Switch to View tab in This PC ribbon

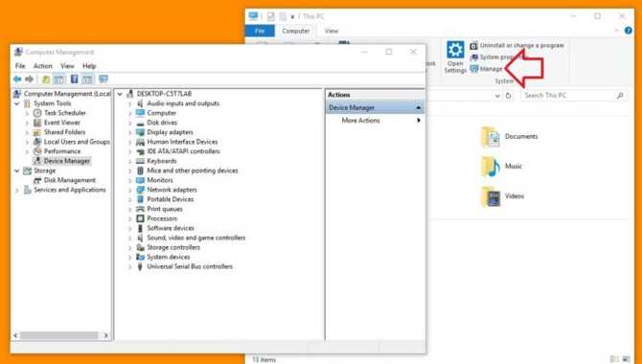click(332, 31)
